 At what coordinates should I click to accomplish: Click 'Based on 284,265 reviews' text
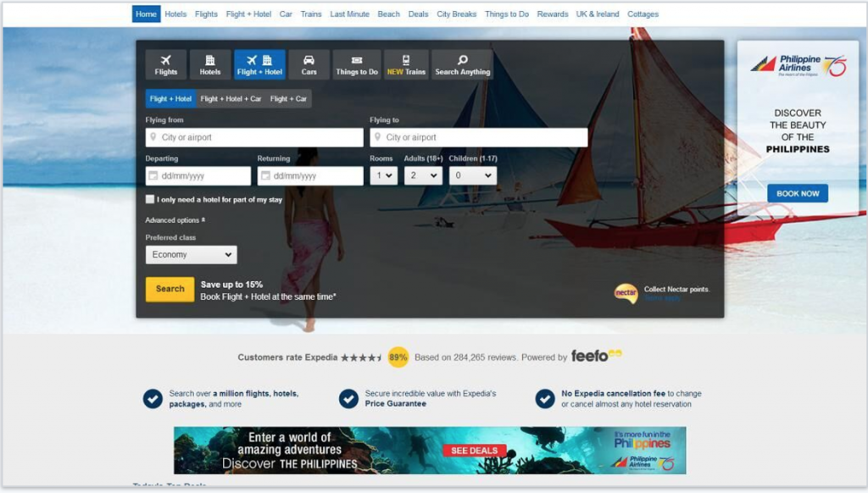pyautogui.click(x=465, y=357)
